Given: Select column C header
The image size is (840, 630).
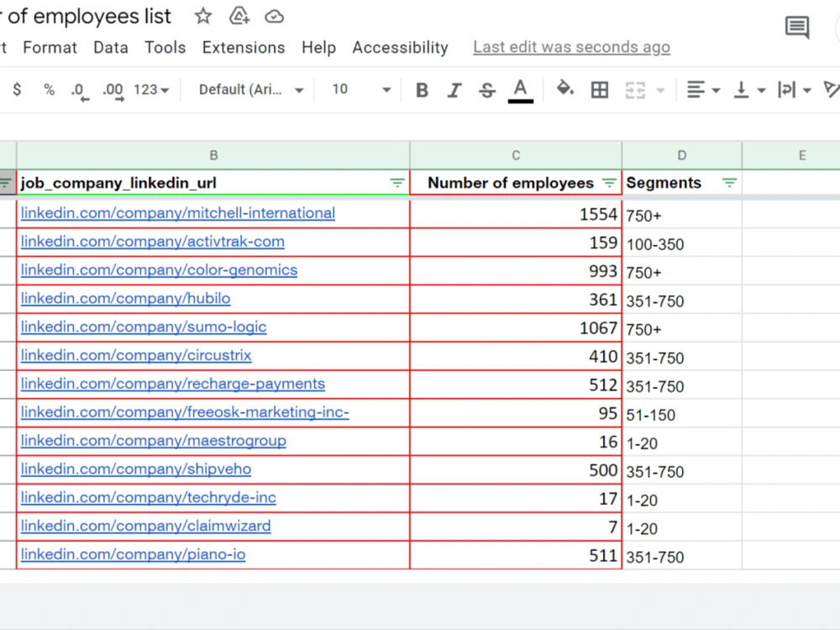Looking at the screenshot, I should click(x=516, y=155).
